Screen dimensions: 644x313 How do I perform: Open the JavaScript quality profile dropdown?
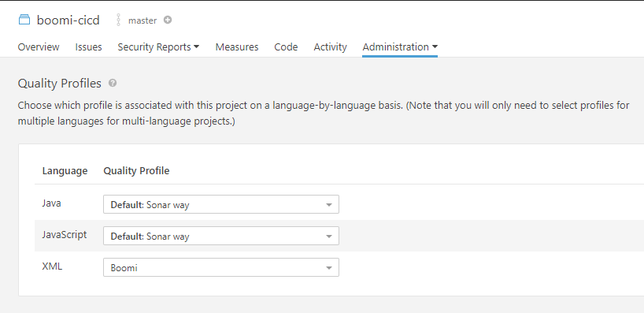pyautogui.click(x=221, y=236)
